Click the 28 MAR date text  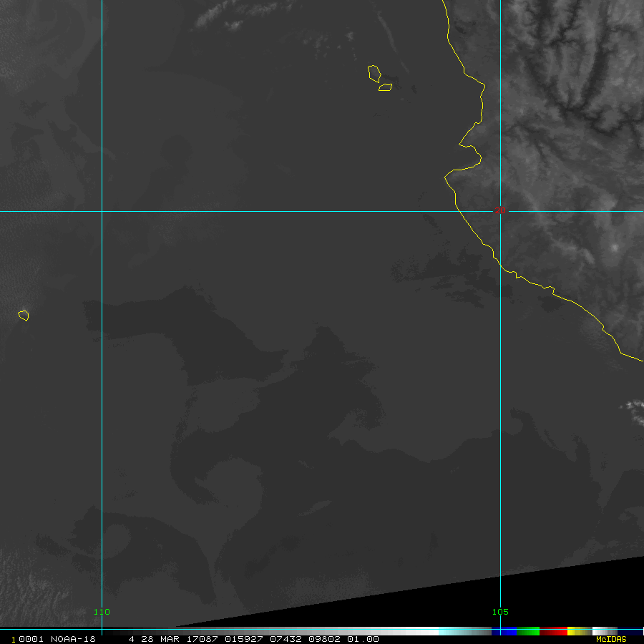coord(155,639)
